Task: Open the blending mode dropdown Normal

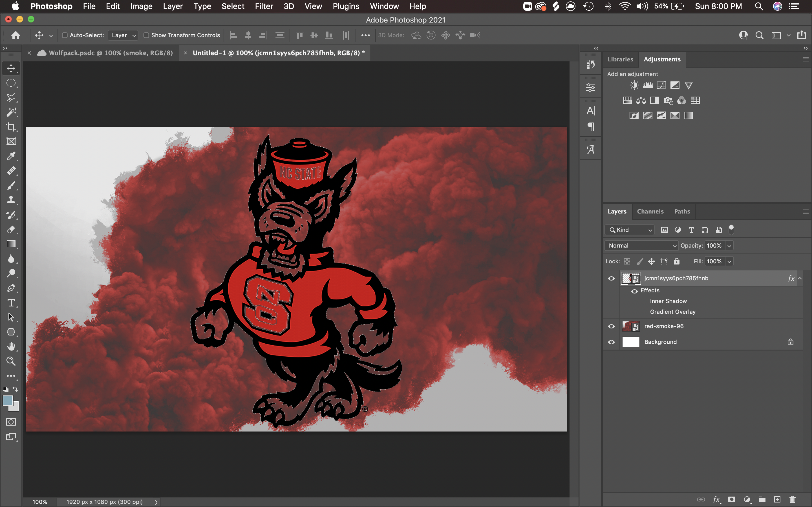Action: pyautogui.click(x=641, y=245)
